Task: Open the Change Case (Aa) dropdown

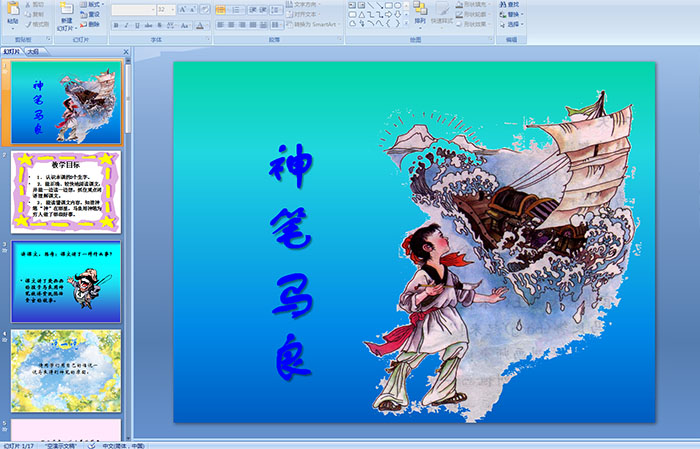Action: [x=185, y=25]
